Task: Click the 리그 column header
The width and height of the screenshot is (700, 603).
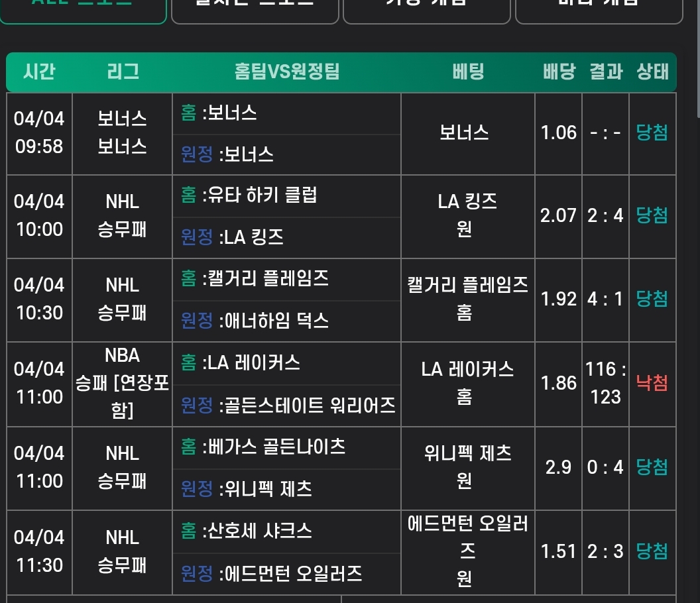Action: (x=123, y=72)
